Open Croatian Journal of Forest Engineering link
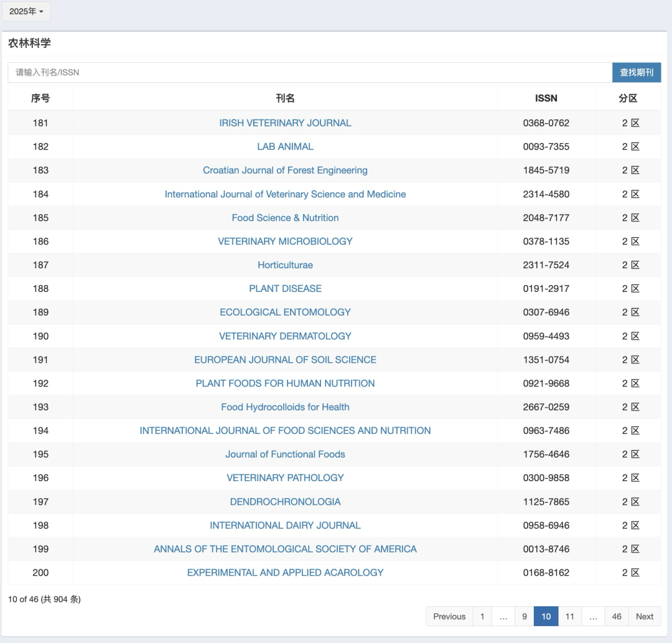Viewport: 672px width, 643px height. (285, 170)
